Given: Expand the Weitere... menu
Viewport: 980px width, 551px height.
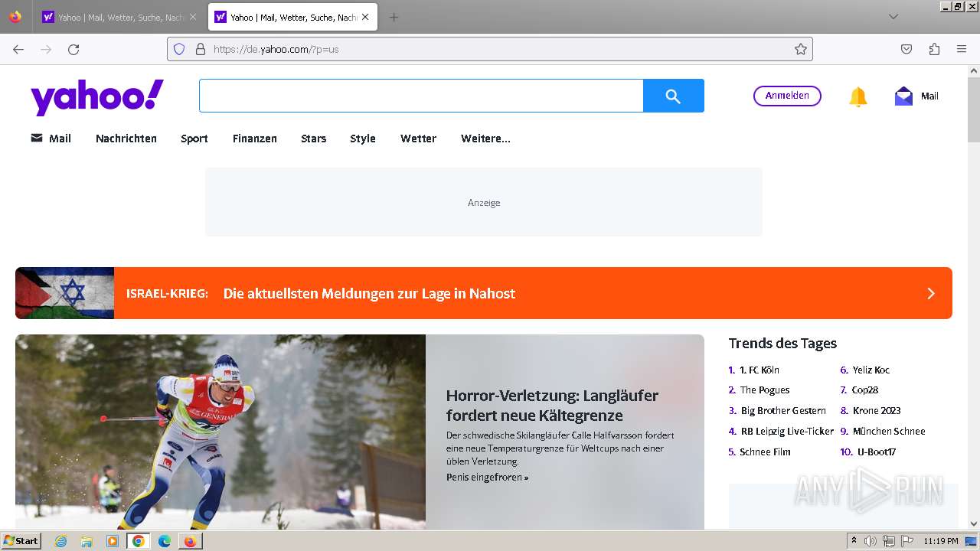Looking at the screenshot, I should (x=485, y=139).
